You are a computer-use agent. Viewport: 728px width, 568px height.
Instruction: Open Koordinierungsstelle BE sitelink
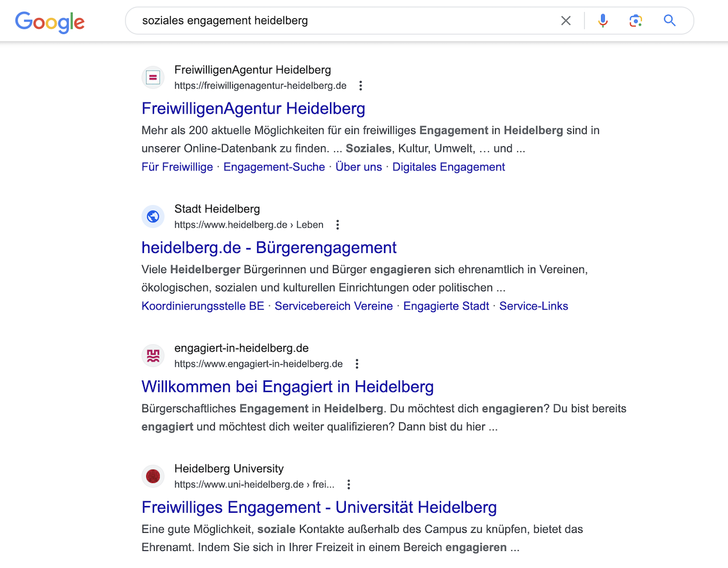tap(203, 306)
